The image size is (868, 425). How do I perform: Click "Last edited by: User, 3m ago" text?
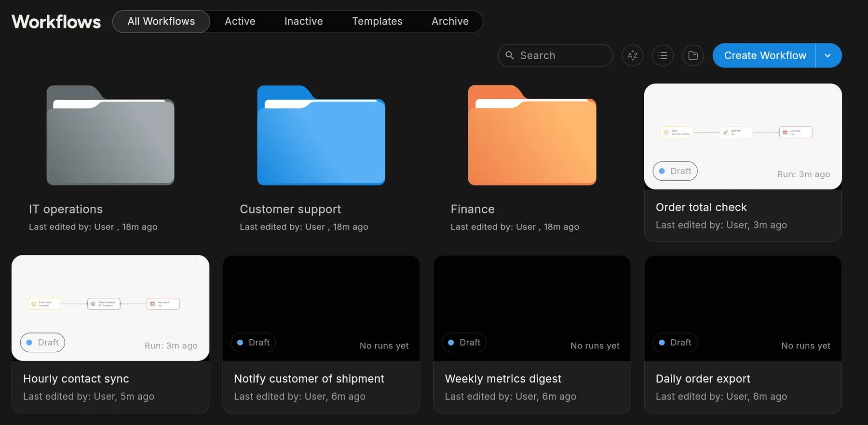click(721, 225)
